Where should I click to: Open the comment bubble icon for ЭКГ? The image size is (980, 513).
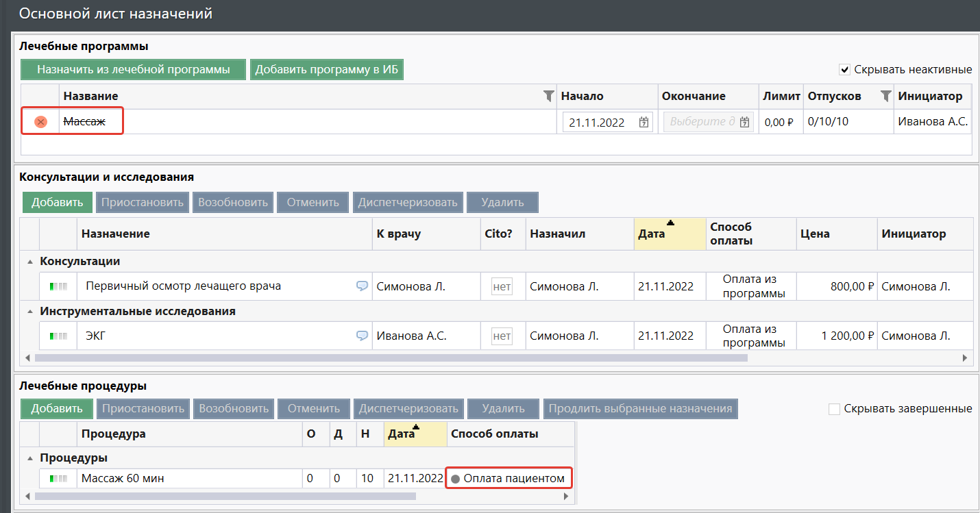tap(362, 336)
